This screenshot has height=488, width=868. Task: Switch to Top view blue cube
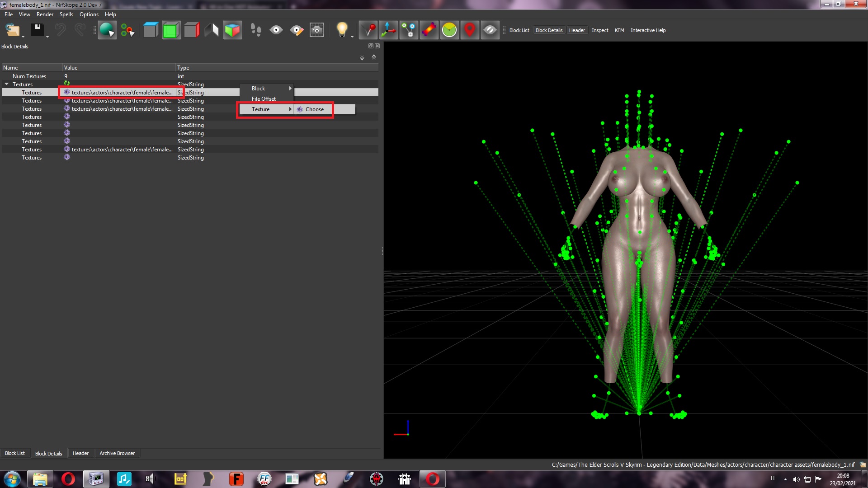[x=151, y=30]
